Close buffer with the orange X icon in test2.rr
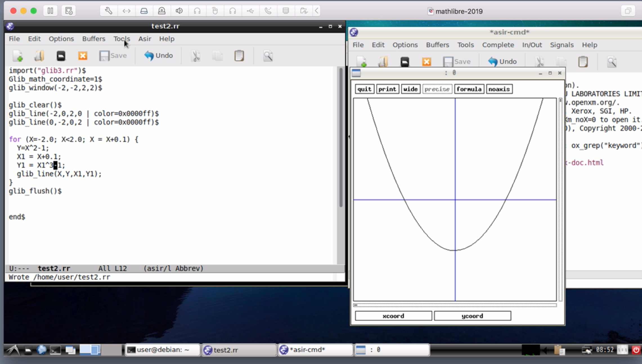The height and width of the screenshot is (364, 642). (82, 56)
